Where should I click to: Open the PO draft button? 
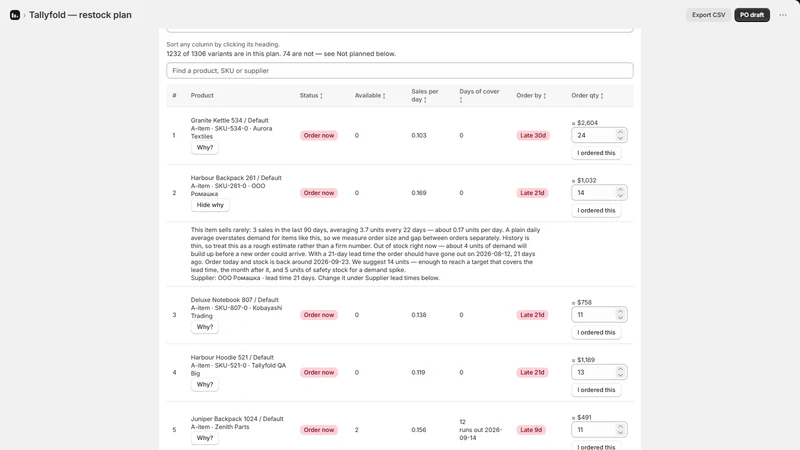point(752,15)
